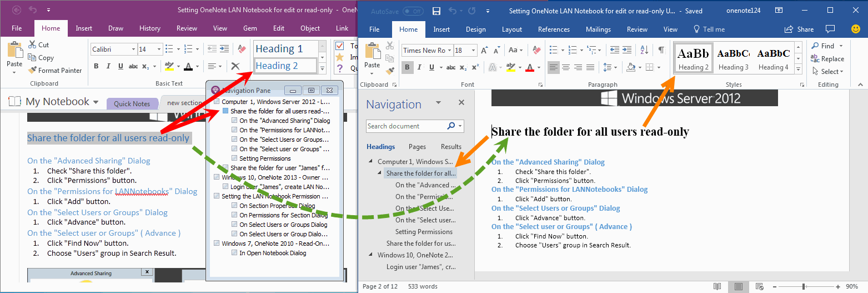The width and height of the screenshot is (868, 293).
Task: Apply Heading 1 style in OneNote
Action: [x=285, y=49]
